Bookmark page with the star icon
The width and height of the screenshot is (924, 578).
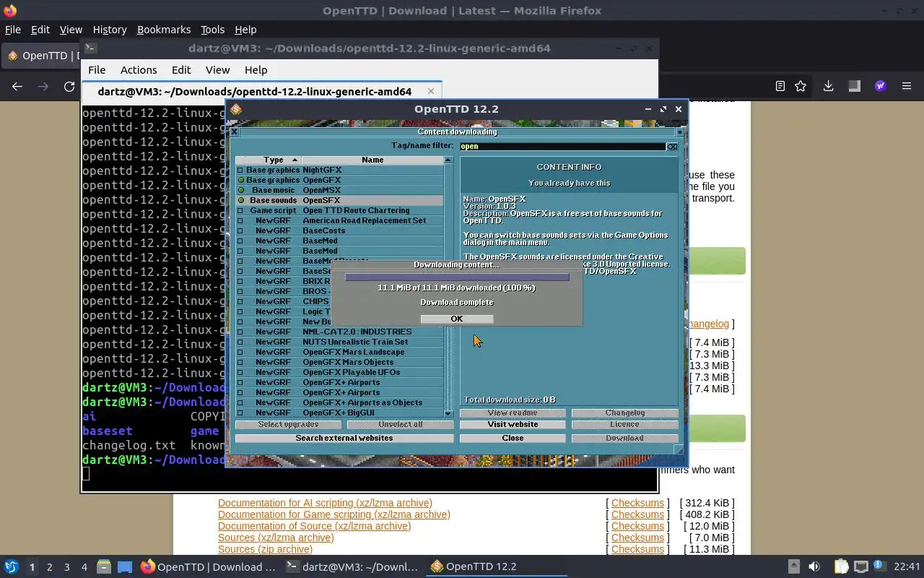pos(801,86)
